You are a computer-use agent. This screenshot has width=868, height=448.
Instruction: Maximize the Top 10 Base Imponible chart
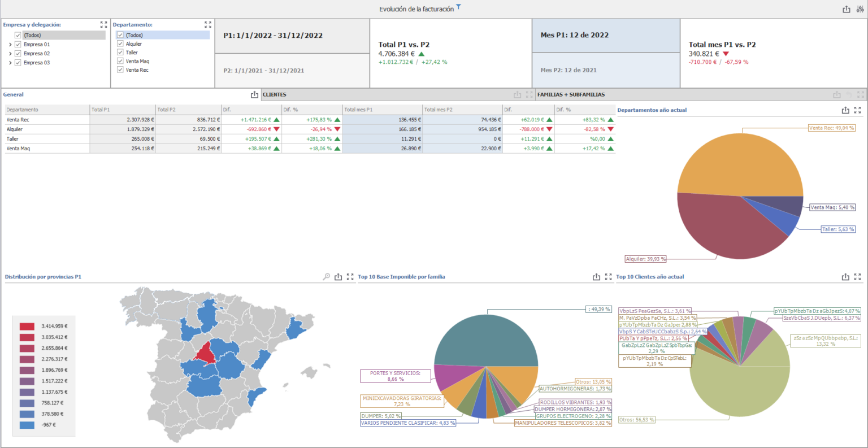click(608, 277)
